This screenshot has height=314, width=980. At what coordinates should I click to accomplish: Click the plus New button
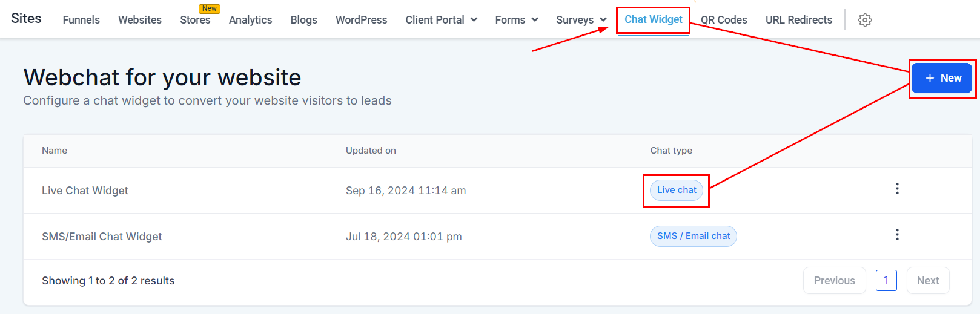tap(942, 78)
